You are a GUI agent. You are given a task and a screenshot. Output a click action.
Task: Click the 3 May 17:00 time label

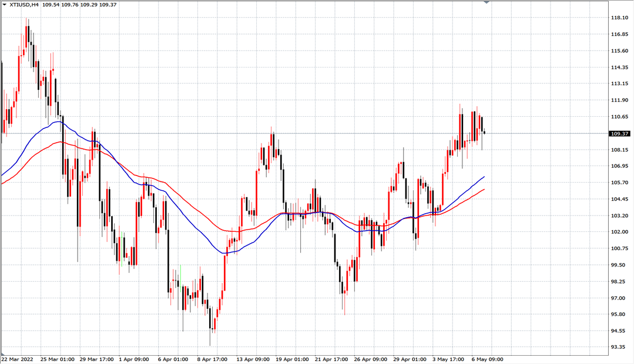[x=448, y=359]
